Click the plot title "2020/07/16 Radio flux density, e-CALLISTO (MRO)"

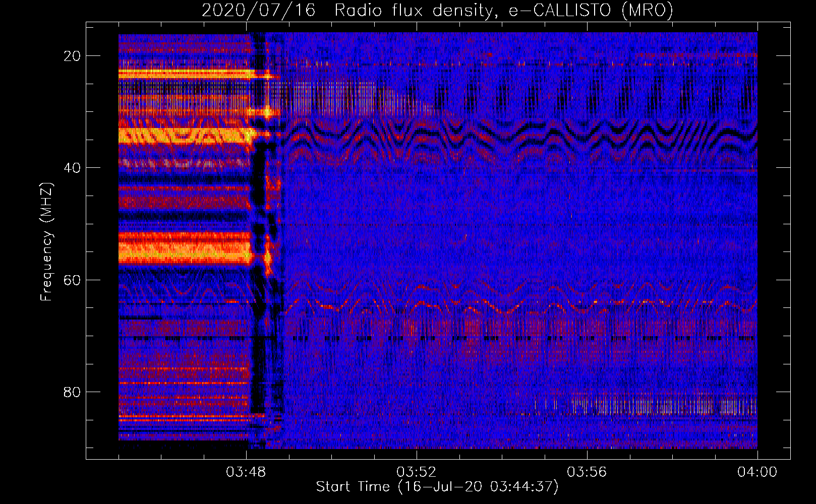point(437,10)
